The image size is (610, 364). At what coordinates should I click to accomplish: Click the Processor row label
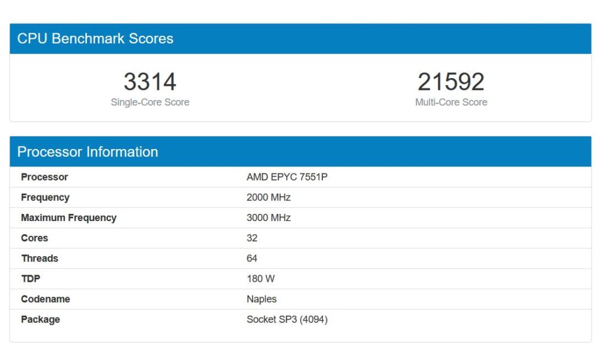(x=44, y=177)
